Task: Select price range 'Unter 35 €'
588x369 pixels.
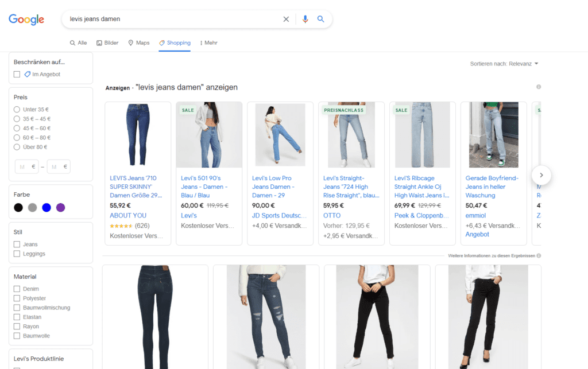Action: pyautogui.click(x=17, y=110)
